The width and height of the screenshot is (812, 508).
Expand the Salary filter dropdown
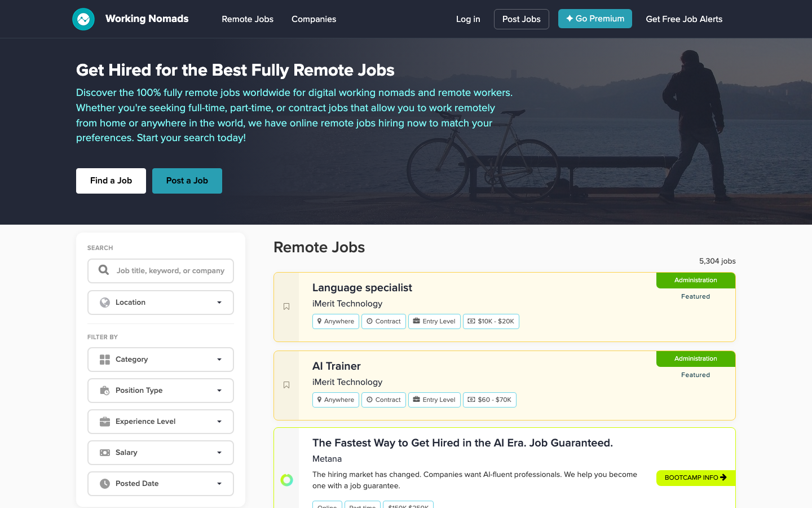pyautogui.click(x=161, y=453)
